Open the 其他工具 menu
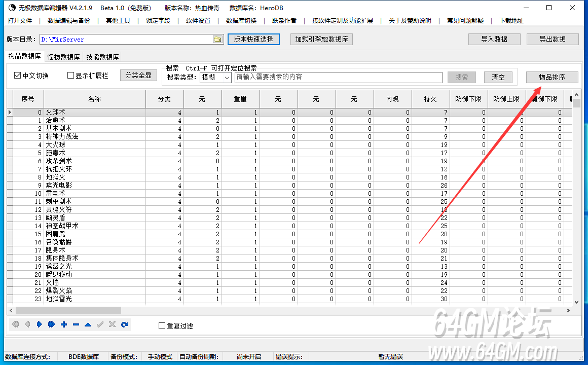This screenshot has width=588, height=365. [118, 21]
